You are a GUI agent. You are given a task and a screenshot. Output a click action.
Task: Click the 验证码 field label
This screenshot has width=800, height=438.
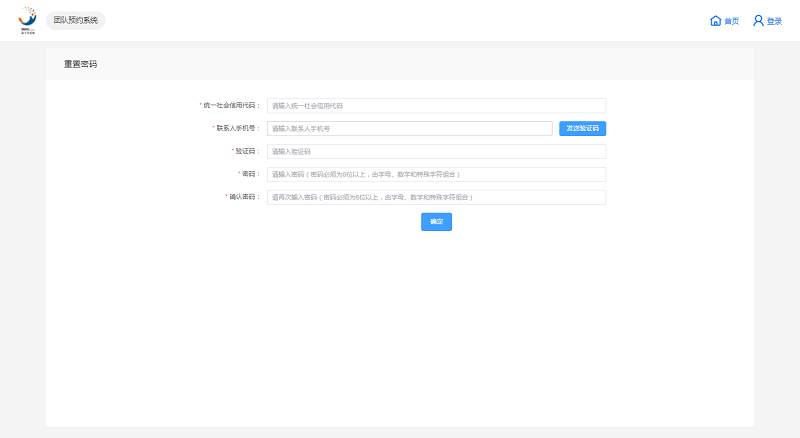(246, 152)
